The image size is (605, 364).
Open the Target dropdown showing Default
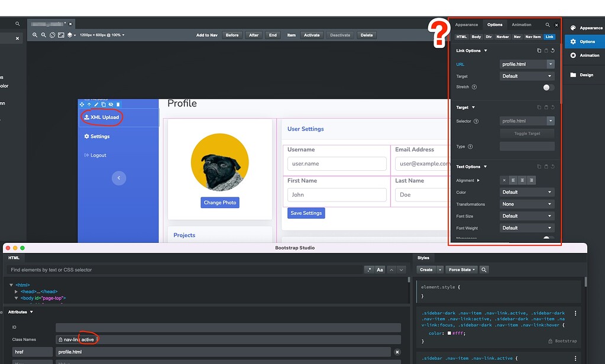click(x=526, y=76)
